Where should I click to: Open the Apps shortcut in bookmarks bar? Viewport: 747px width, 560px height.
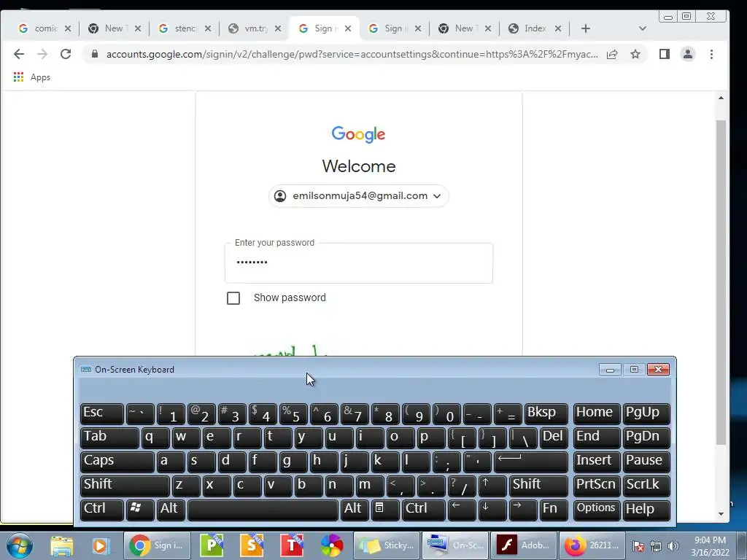[32, 77]
